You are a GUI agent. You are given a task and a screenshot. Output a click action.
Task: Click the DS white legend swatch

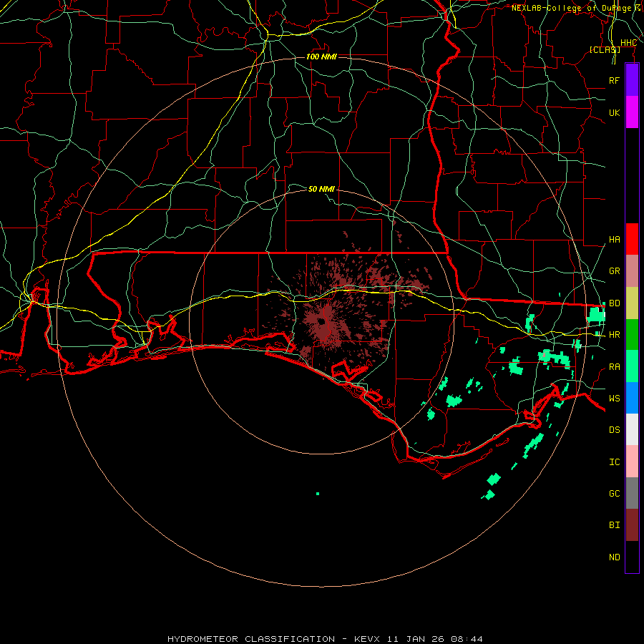coord(632,429)
